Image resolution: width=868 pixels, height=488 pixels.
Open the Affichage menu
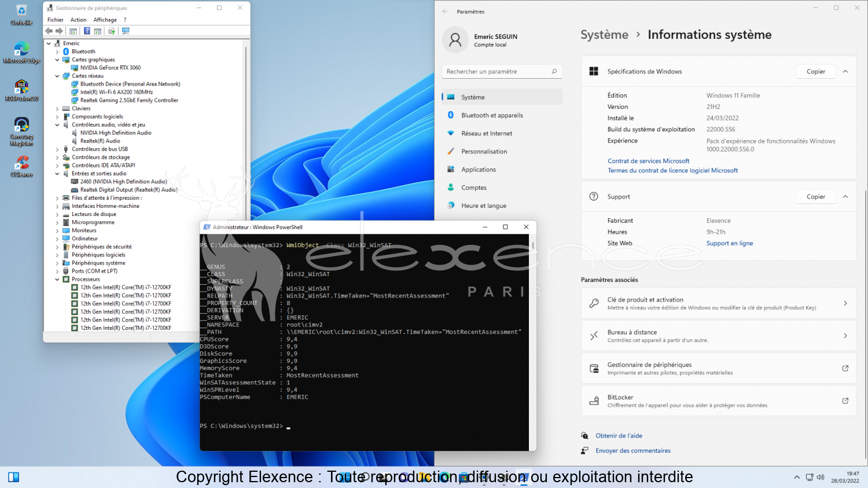pos(105,20)
